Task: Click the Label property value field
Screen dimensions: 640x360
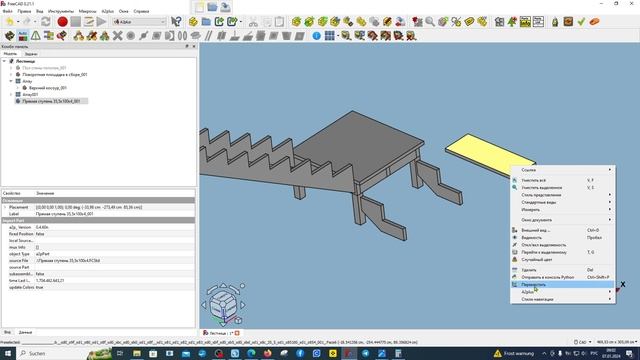Action: coord(115,214)
